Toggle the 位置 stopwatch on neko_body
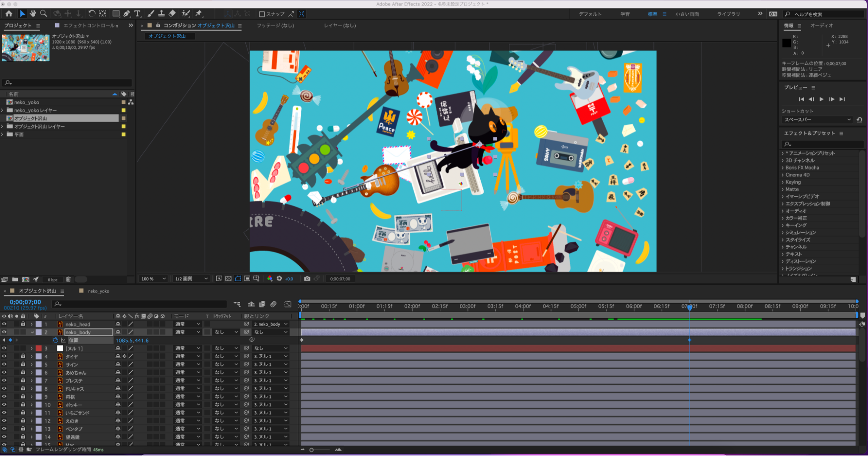This screenshot has height=456, width=868. pyautogui.click(x=56, y=340)
